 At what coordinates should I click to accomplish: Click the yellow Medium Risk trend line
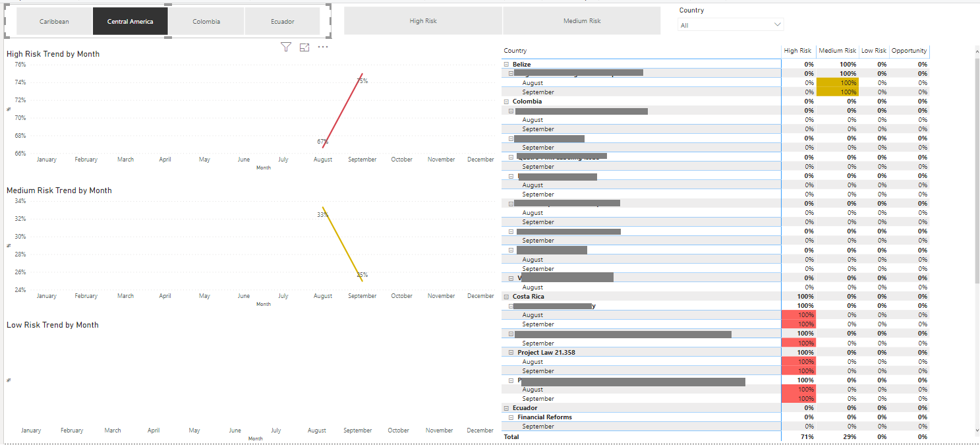(x=342, y=244)
